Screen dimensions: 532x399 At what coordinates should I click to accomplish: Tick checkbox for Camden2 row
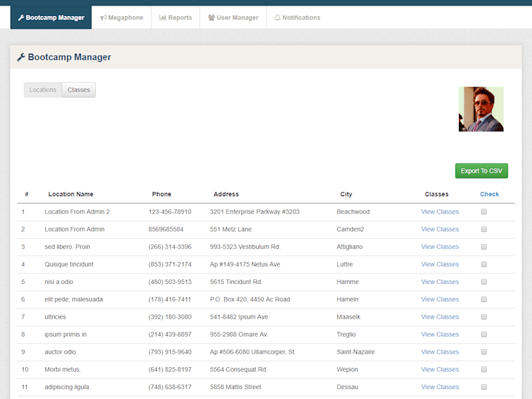point(484,229)
